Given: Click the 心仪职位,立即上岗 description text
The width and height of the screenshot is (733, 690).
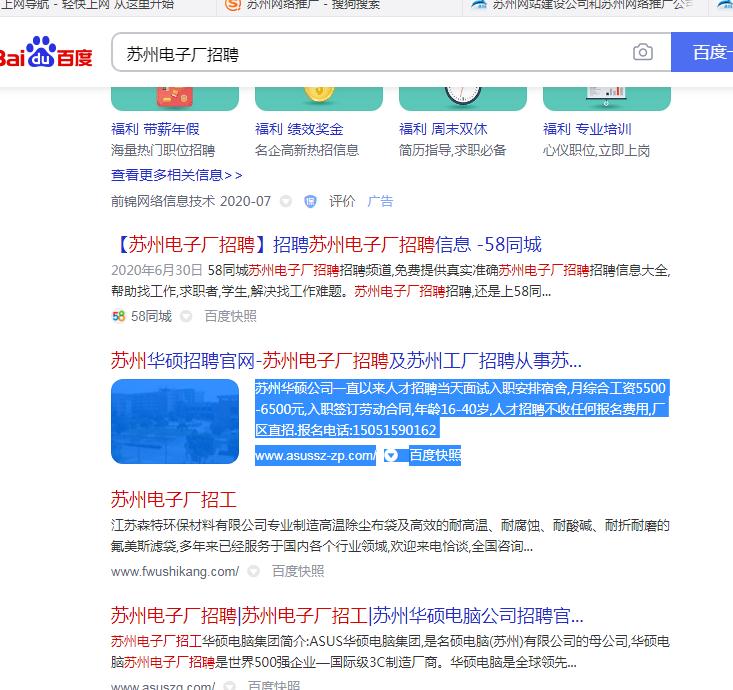Looking at the screenshot, I should point(596,151).
